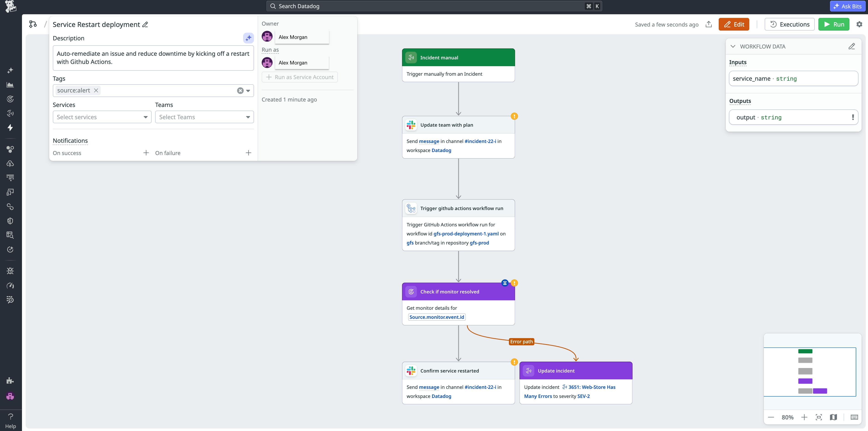868x431 pixels.
Task: Click Run as Service Account
Action: [x=300, y=77]
